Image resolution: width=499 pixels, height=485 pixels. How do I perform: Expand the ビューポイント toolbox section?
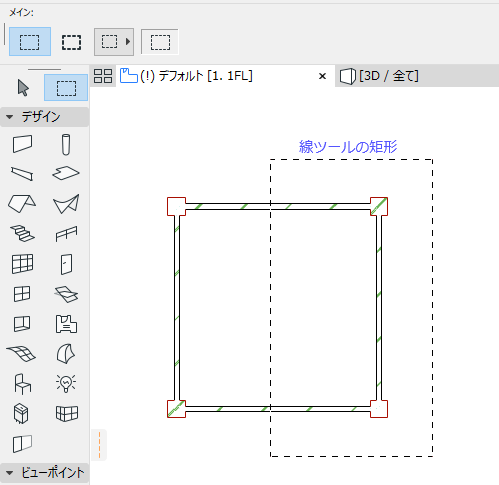pyautogui.click(x=10, y=473)
